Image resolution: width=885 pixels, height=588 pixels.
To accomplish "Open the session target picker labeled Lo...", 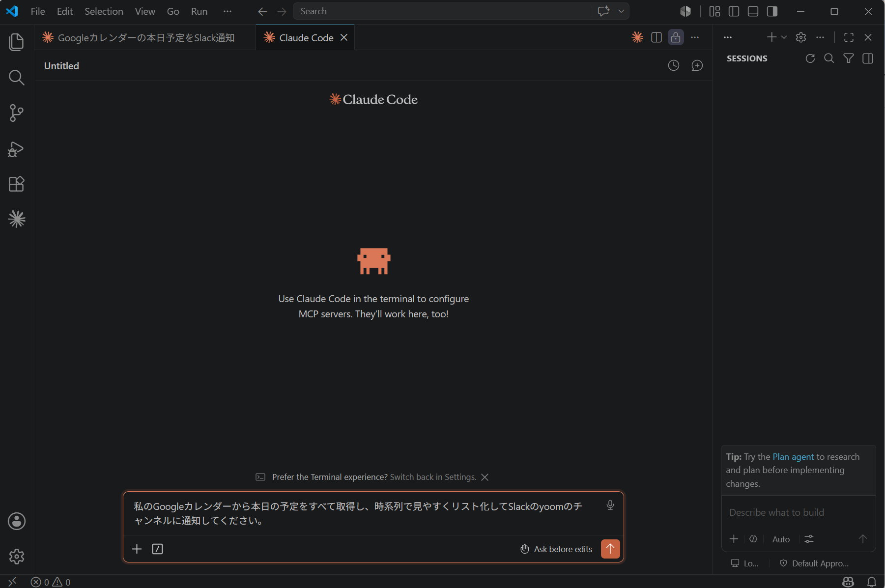I will pyautogui.click(x=745, y=563).
